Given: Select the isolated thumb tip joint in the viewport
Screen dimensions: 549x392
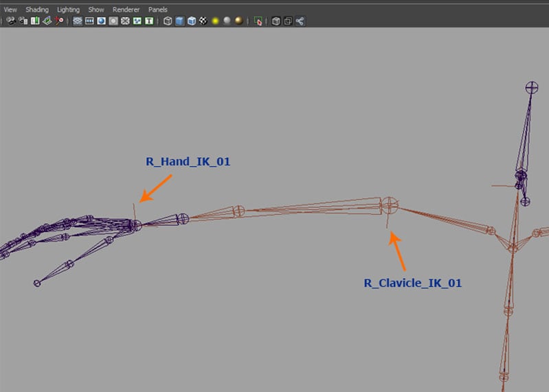Looking at the screenshot, I should 37,283.
